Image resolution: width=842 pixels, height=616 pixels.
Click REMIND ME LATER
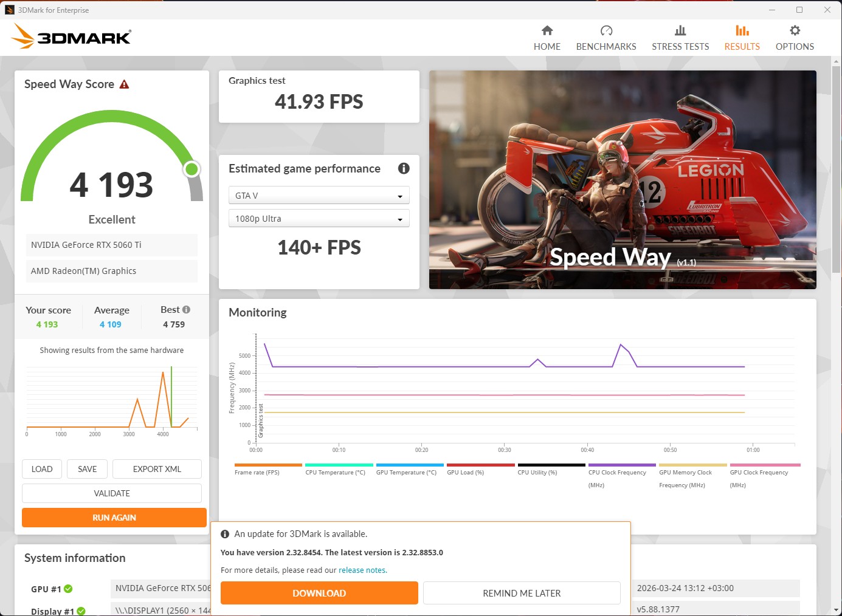[x=522, y=593]
